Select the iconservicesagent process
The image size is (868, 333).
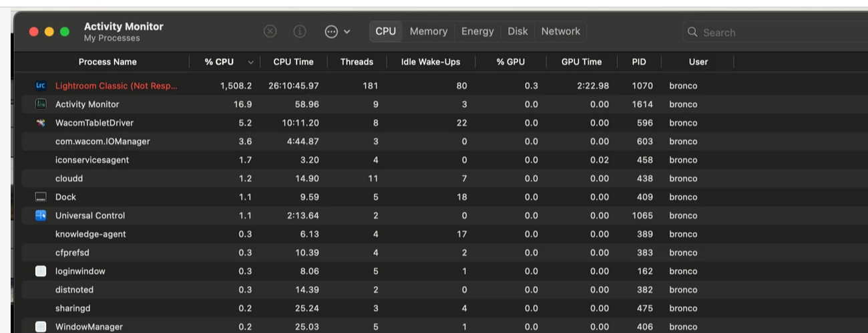click(x=92, y=160)
